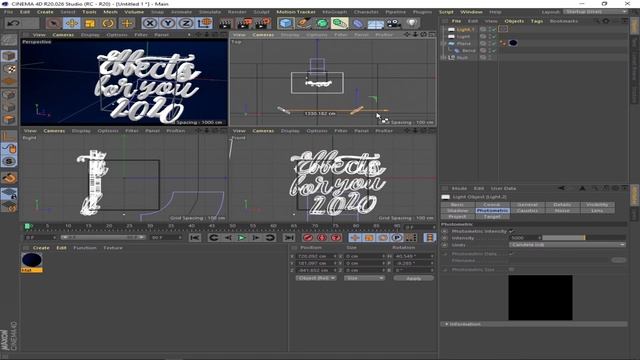The height and width of the screenshot is (360, 640).
Task: Open the File menu in main menubar
Action: click(x=8, y=12)
